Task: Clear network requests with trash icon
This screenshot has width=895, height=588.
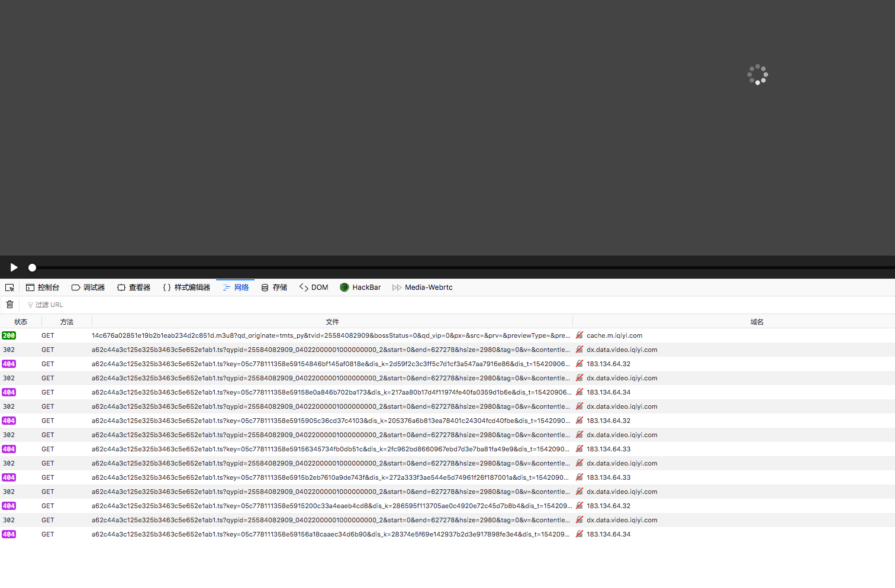Action: (x=9, y=304)
